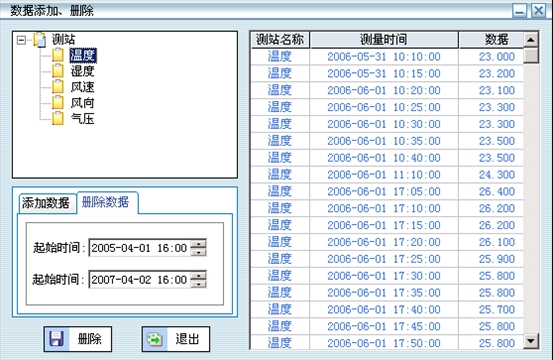
Task: Select row 2006-06-01 10:25:00
Action: click(387, 107)
